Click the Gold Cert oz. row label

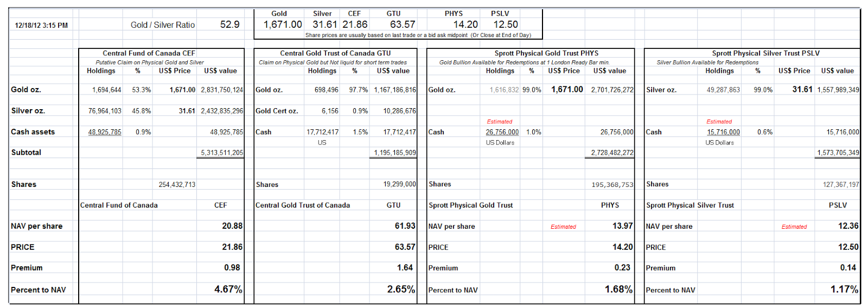[277, 111]
